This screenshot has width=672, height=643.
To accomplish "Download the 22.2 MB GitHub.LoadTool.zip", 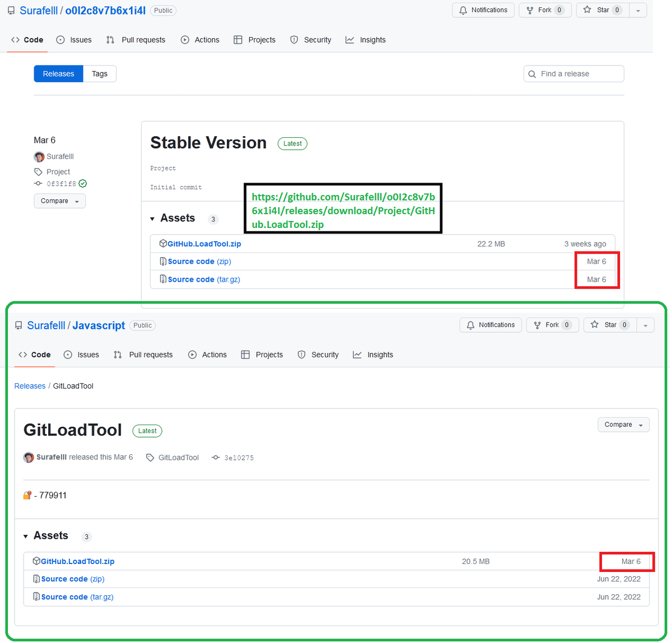I will pyautogui.click(x=204, y=244).
